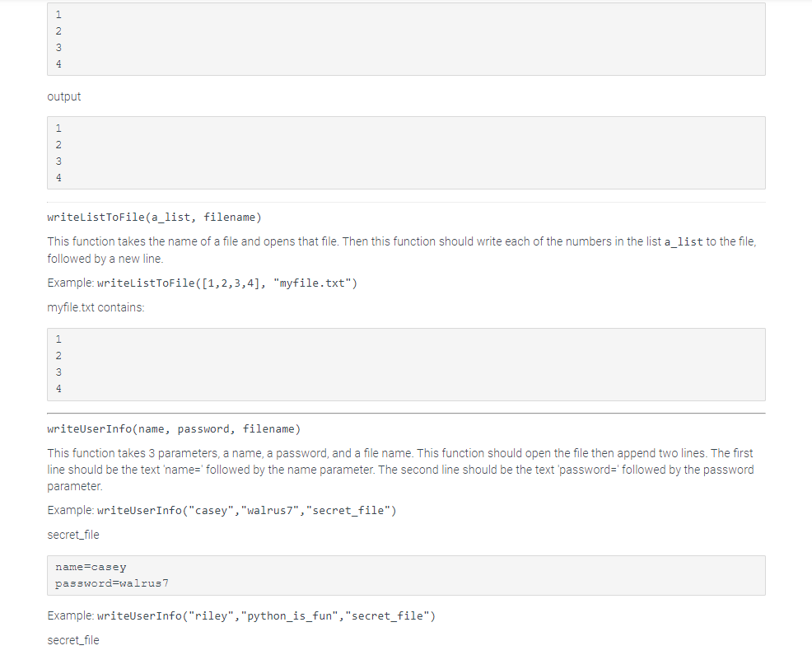Click inside the code block below "output"
Viewport: 812px width, 655px height.
[x=406, y=152]
